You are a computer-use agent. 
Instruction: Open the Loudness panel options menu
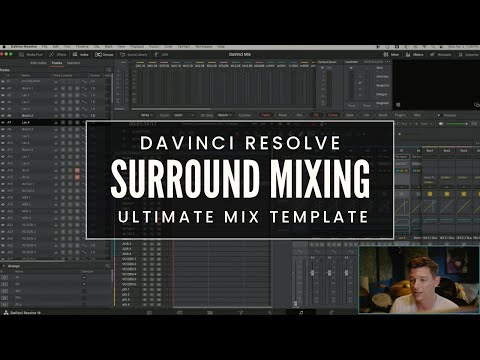(387, 62)
